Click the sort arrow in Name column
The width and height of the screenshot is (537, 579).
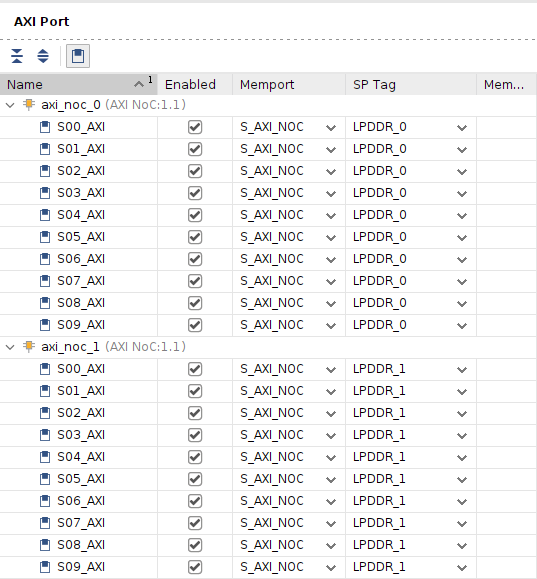coord(139,84)
